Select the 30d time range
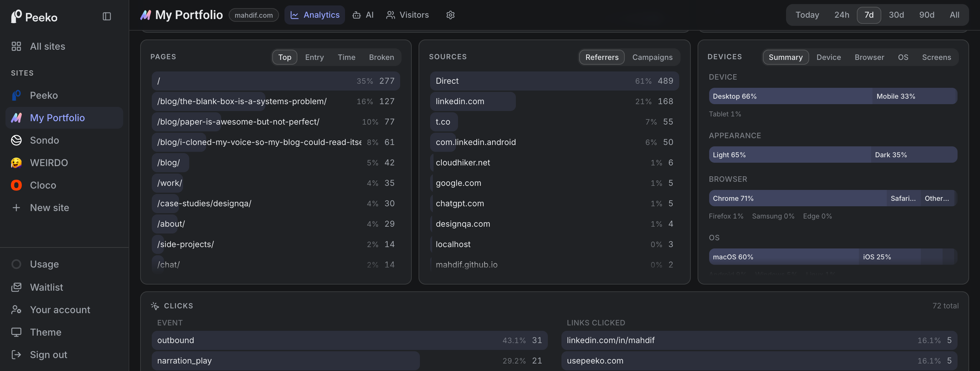Image resolution: width=980 pixels, height=371 pixels. point(896,15)
